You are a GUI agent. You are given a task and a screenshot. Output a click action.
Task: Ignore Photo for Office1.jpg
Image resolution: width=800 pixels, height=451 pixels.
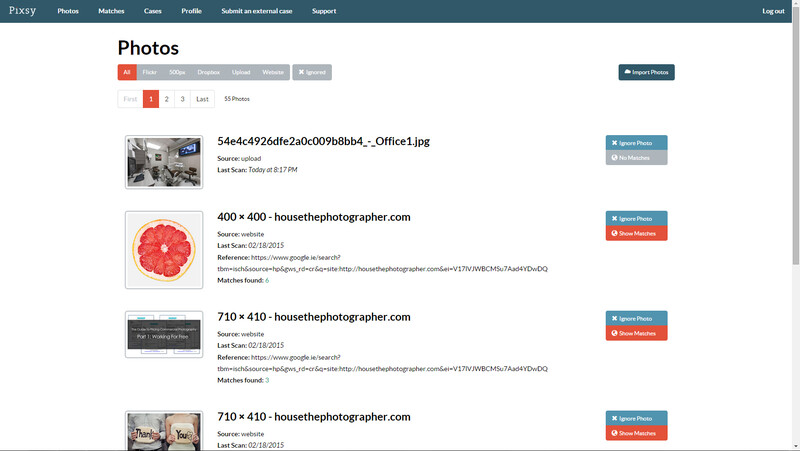tap(636, 143)
